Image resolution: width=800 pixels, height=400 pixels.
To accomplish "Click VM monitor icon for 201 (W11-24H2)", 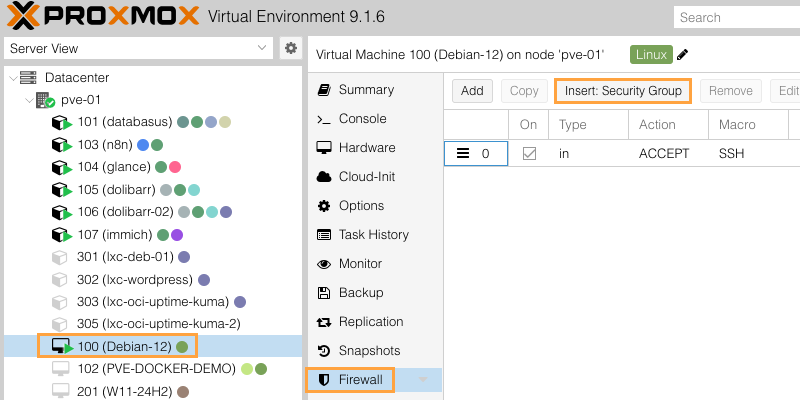I will [x=60, y=391].
